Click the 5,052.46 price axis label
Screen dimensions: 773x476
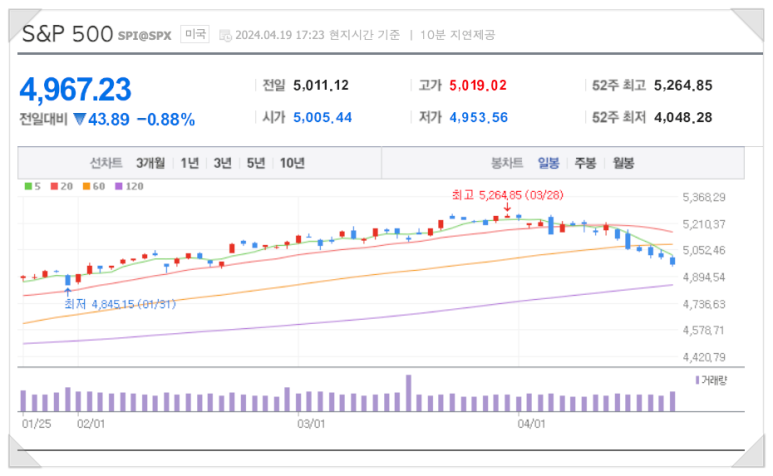(704, 250)
